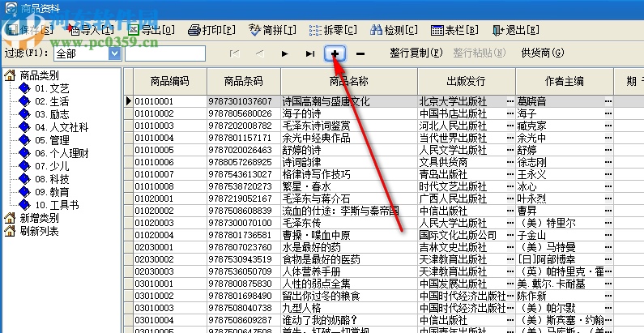Select category 04.人文社科
Image resolution: width=644 pixels, height=333 pixels.
pos(62,128)
